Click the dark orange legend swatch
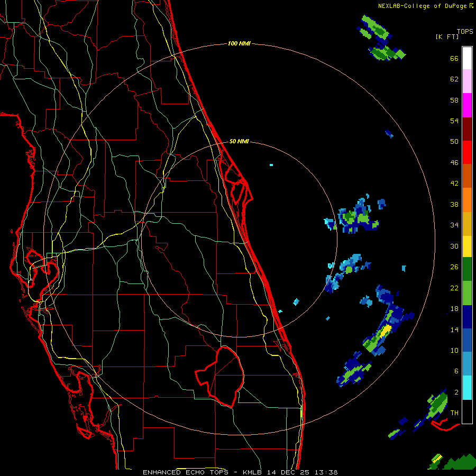476x476 pixels. [x=467, y=176]
